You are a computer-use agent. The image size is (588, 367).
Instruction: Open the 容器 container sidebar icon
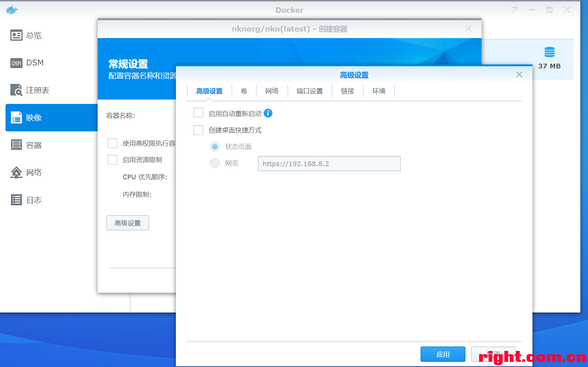(16, 145)
